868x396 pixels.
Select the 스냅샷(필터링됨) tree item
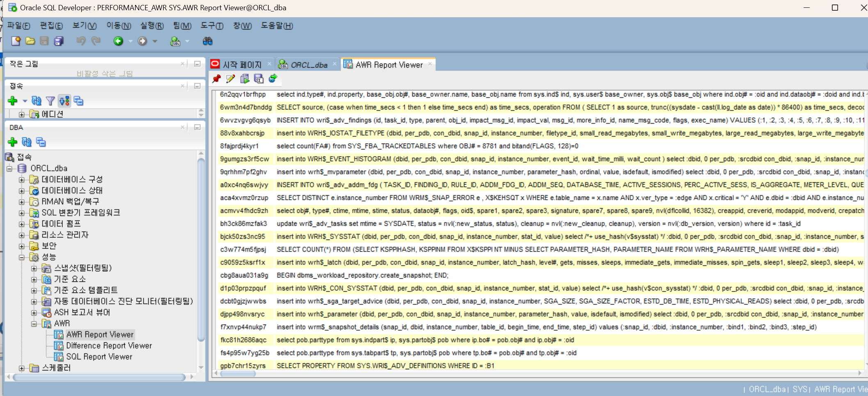click(x=83, y=268)
